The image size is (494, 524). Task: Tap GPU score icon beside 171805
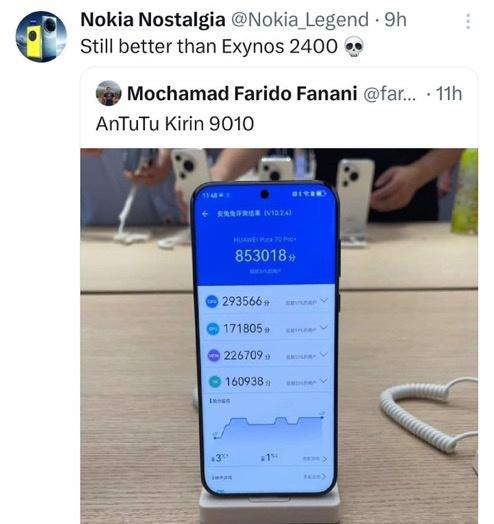213,329
